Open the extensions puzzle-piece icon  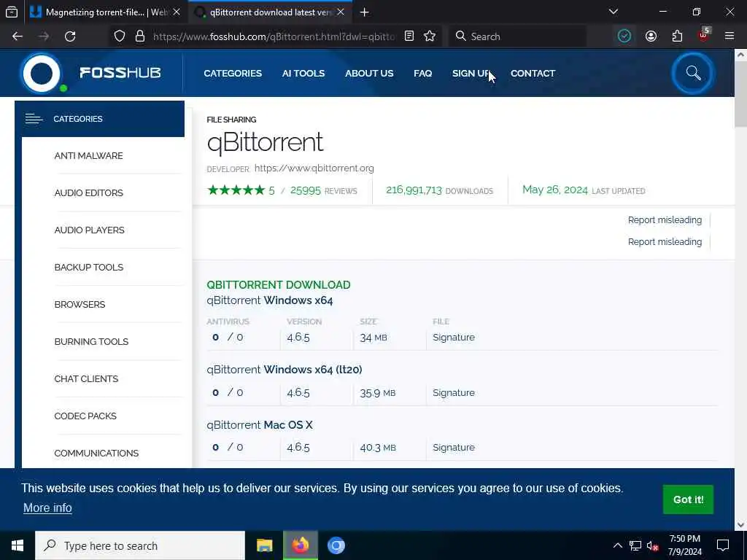(677, 36)
